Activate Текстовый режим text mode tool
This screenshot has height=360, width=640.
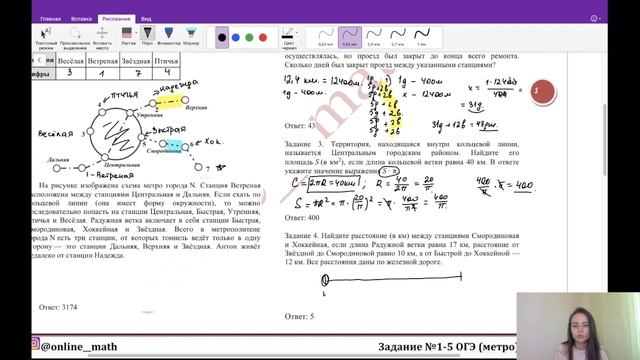[x=46, y=38]
